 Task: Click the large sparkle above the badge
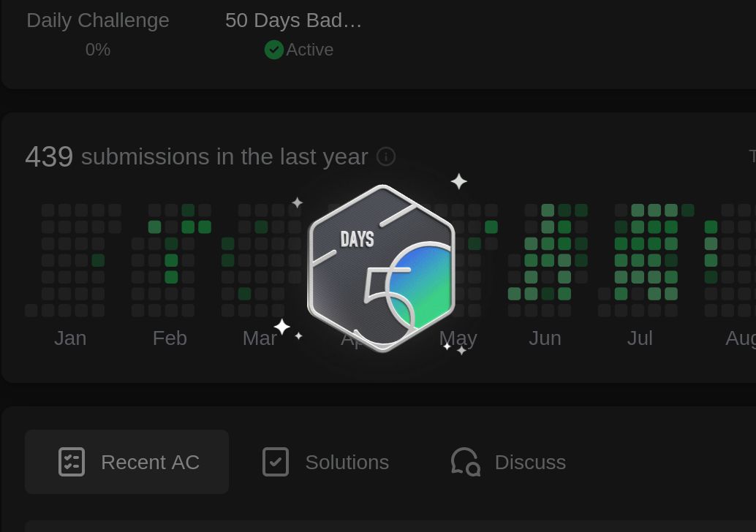458,182
